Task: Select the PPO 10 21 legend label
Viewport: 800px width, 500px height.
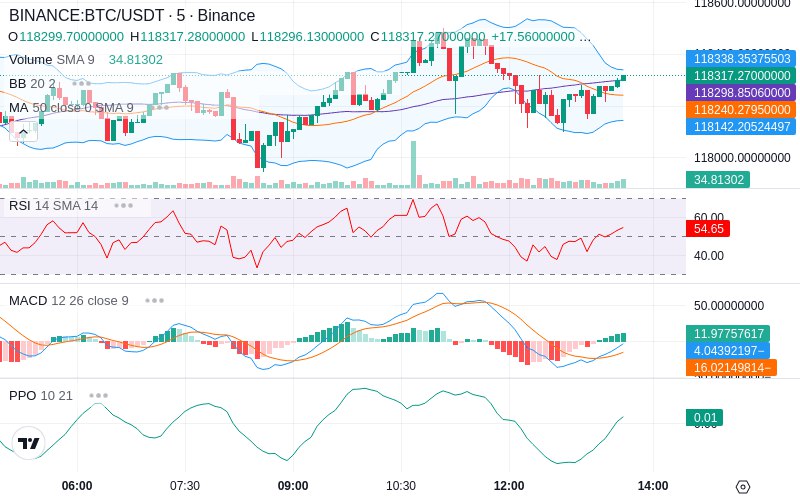Action: [x=41, y=395]
